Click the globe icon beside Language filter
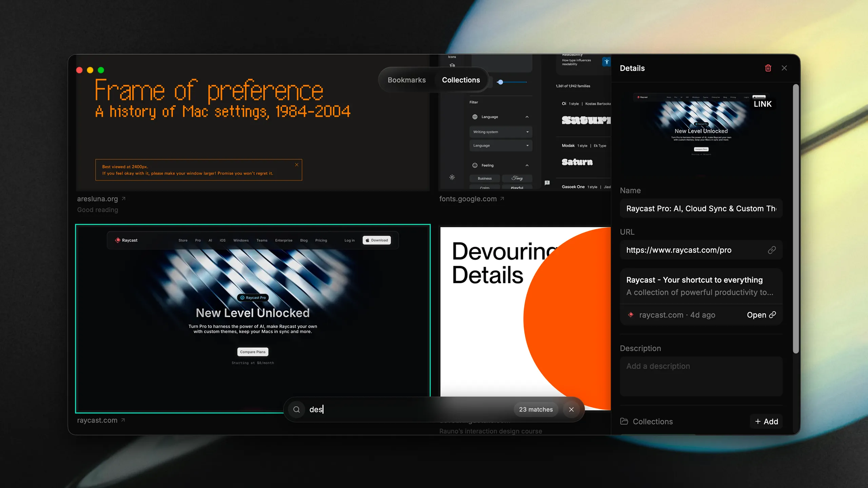This screenshot has height=488, width=868. click(x=475, y=117)
